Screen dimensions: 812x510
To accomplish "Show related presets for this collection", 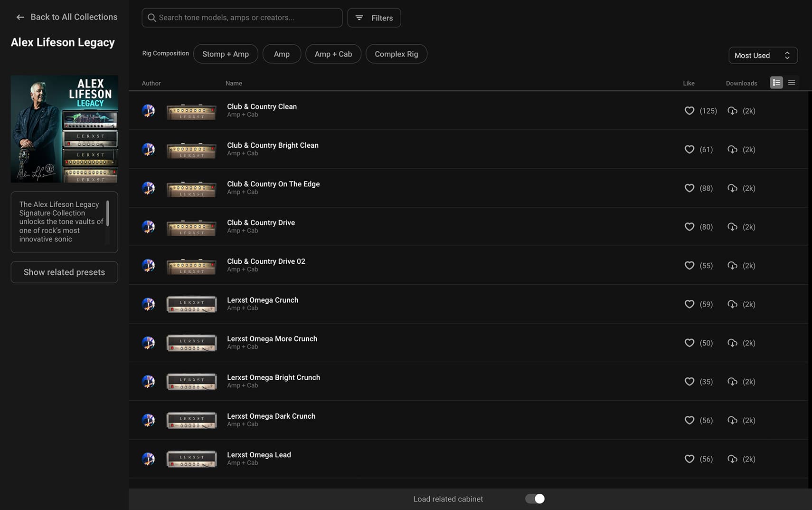I will [65, 272].
